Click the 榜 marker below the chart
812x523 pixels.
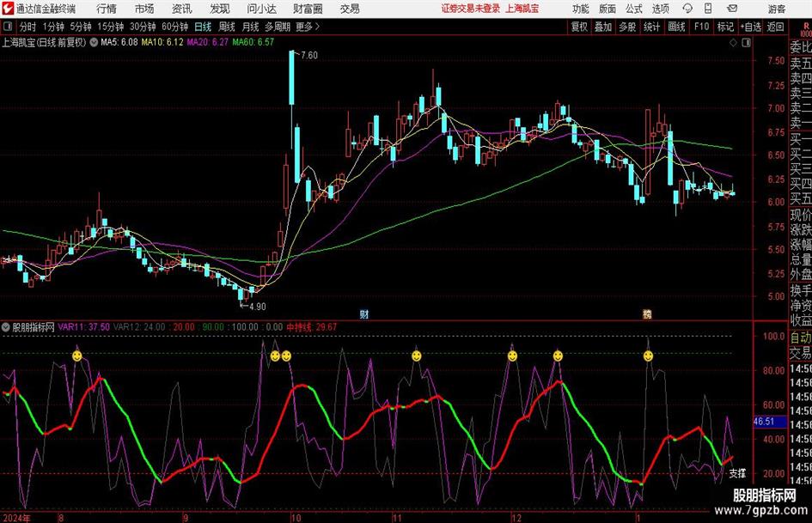tap(647, 313)
